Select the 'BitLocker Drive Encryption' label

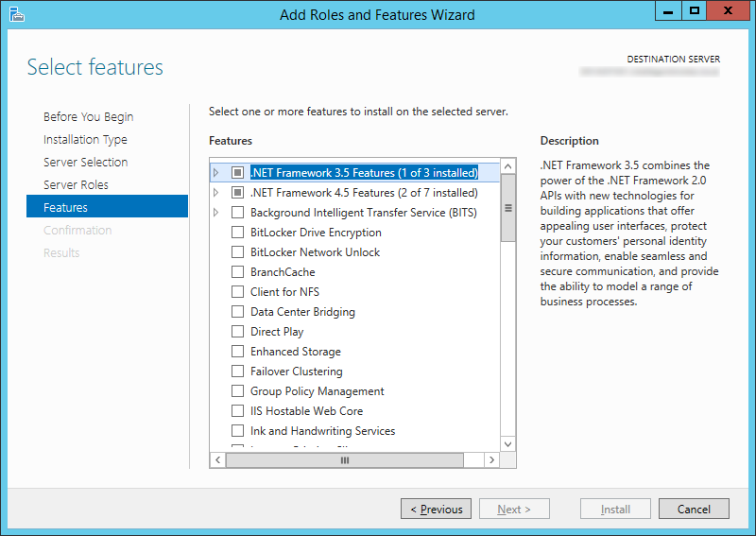[x=316, y=232]
